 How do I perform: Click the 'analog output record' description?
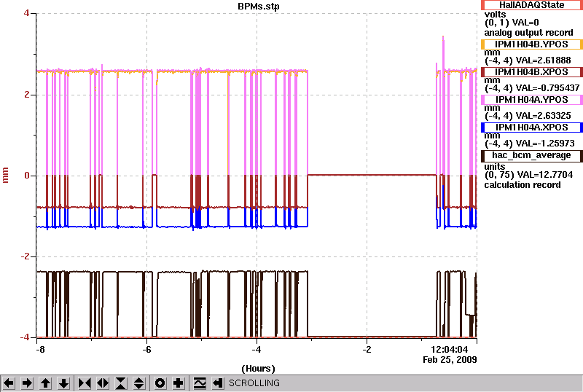(x=528, y=33)
